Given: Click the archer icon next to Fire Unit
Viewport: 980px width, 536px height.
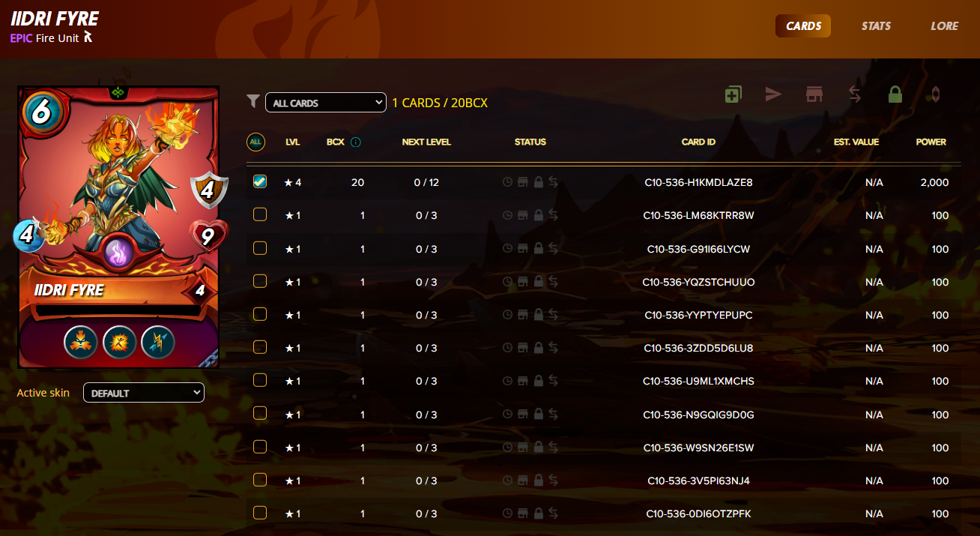Looking at the screenshot, I should pyautogui.click(x=88, y=37).
